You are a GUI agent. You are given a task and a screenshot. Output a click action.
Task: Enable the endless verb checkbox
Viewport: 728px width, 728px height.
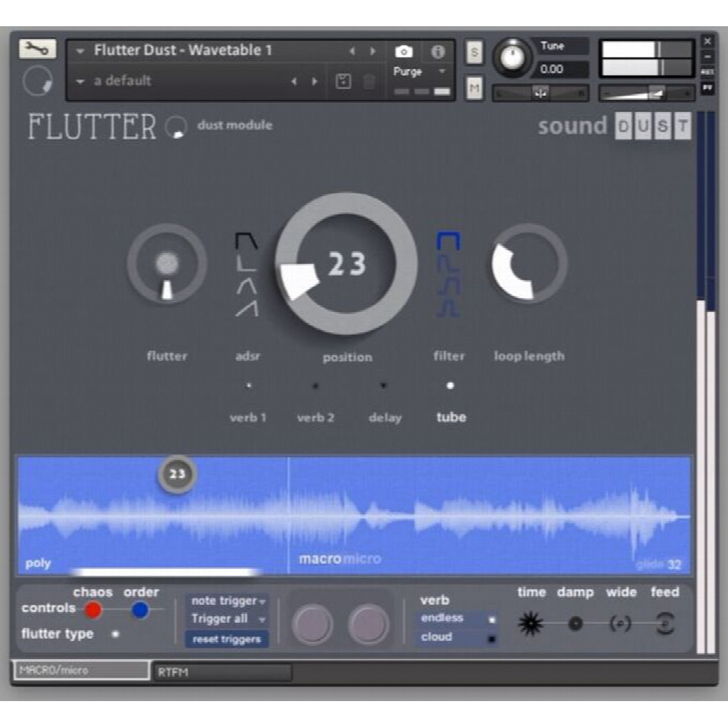(492, 620)
